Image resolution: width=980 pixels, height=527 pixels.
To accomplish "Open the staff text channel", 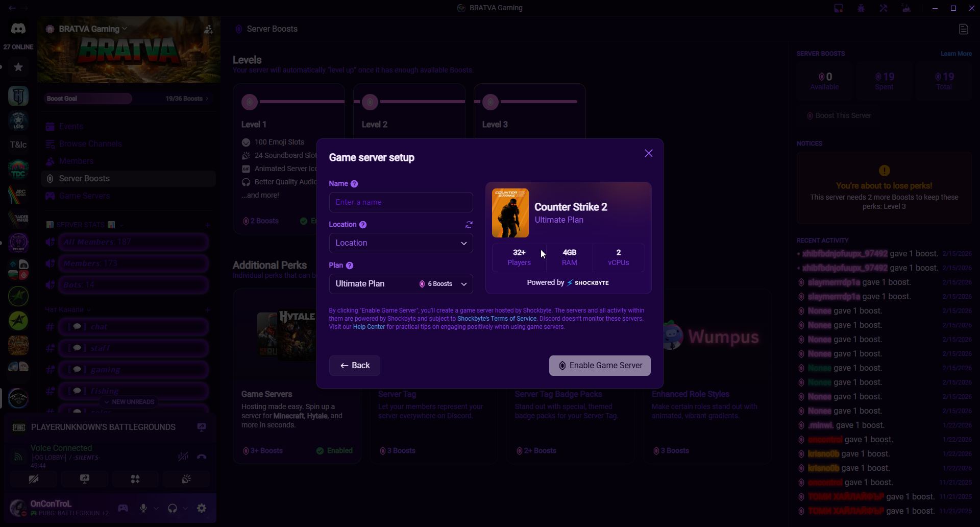I will click(x=133, y=348).
